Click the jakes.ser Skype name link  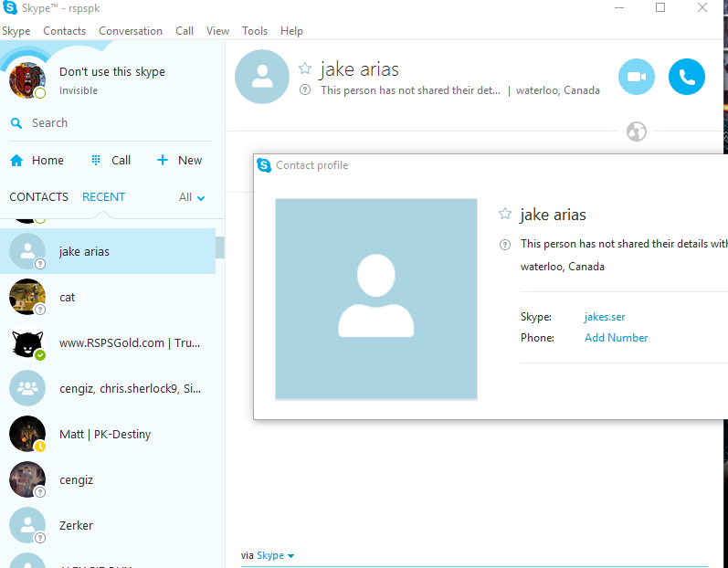pos(605,317)
